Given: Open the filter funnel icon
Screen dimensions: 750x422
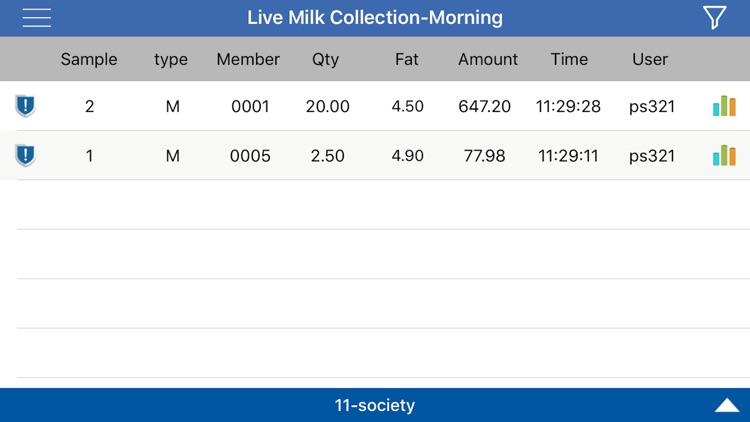Looking at the screenshot, I should point(715,18).
